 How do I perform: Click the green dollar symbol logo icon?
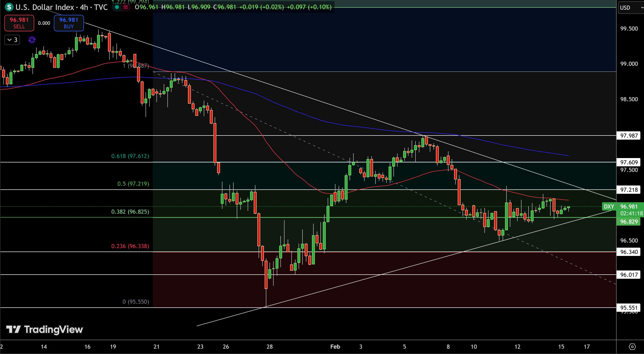[9, 7]
